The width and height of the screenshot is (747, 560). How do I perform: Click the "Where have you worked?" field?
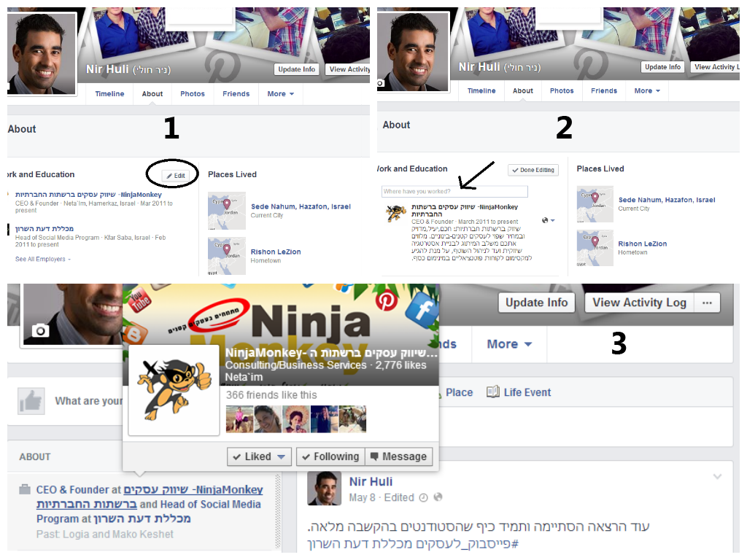tap(454, 192)
